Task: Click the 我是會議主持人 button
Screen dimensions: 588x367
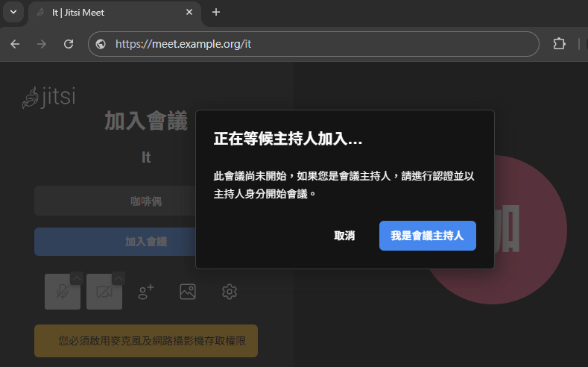Action: (x=428, y=236)
